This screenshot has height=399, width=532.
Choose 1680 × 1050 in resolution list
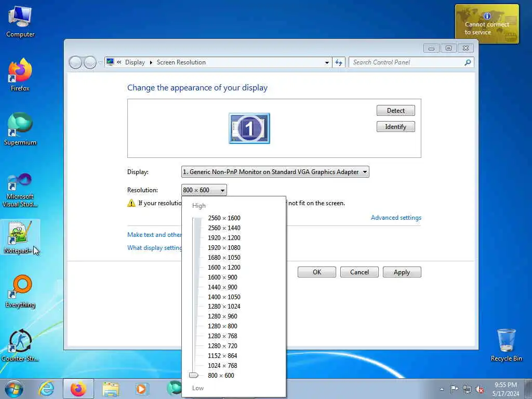coord(224,258)
